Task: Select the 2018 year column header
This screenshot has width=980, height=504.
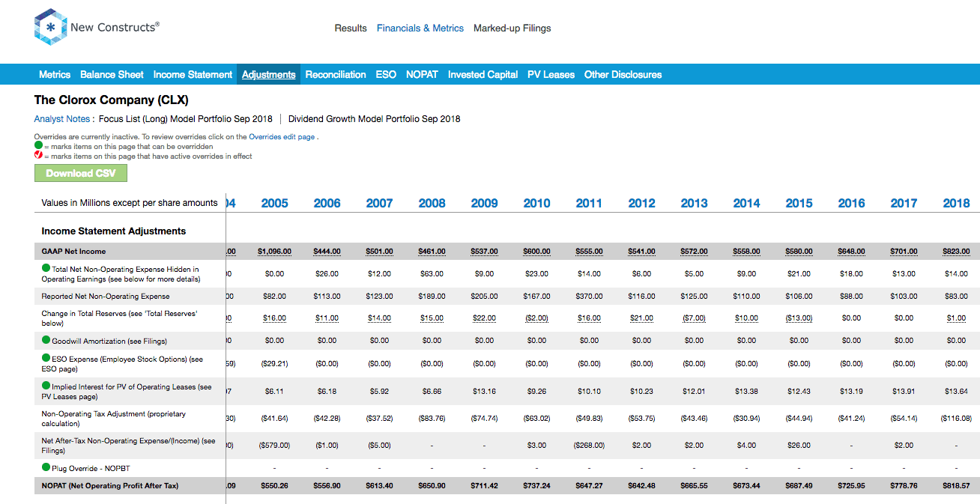Action: [x=956, y=203]
